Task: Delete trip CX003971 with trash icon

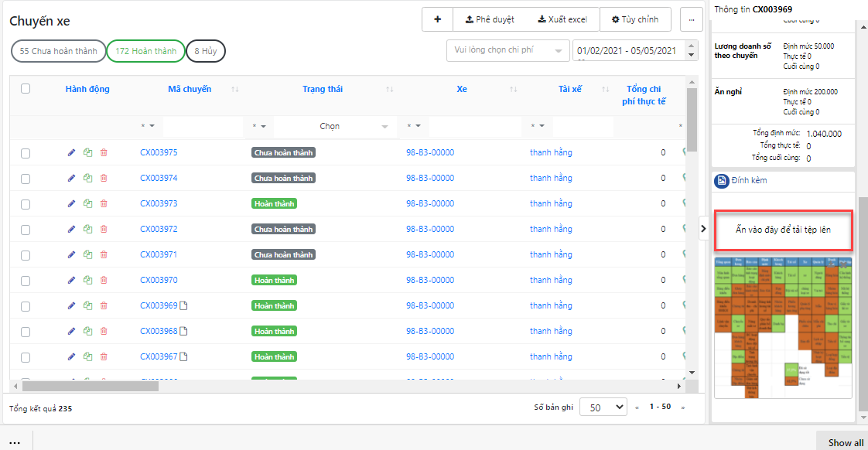Action: click(x=104, y=255)
